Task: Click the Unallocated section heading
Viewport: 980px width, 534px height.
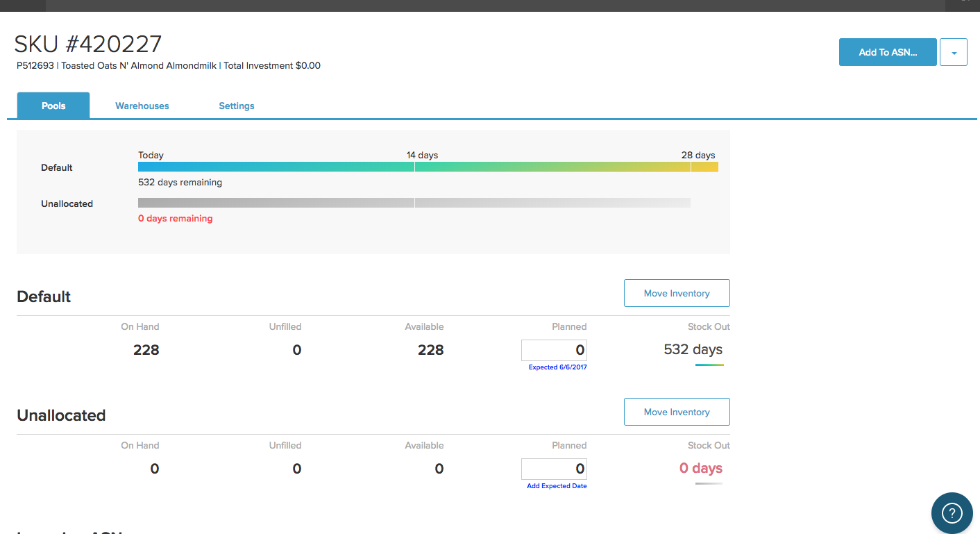Action: coord(61,415)
